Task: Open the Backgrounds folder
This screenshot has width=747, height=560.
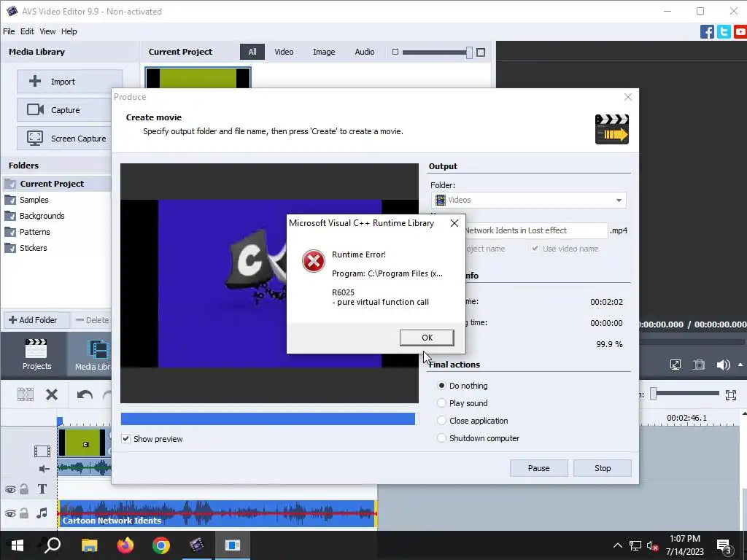Action: click(42, 216)
